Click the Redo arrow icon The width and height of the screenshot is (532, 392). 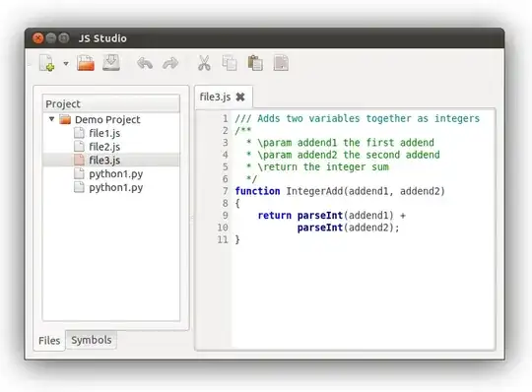[170, 63]
